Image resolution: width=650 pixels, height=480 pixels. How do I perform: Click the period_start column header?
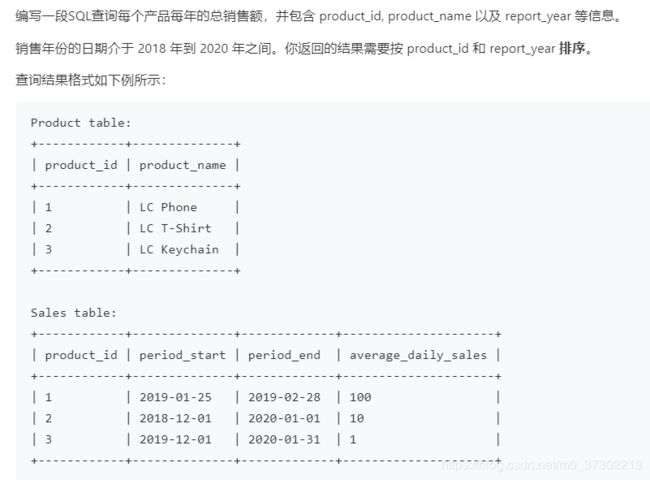tap(183, 355)
